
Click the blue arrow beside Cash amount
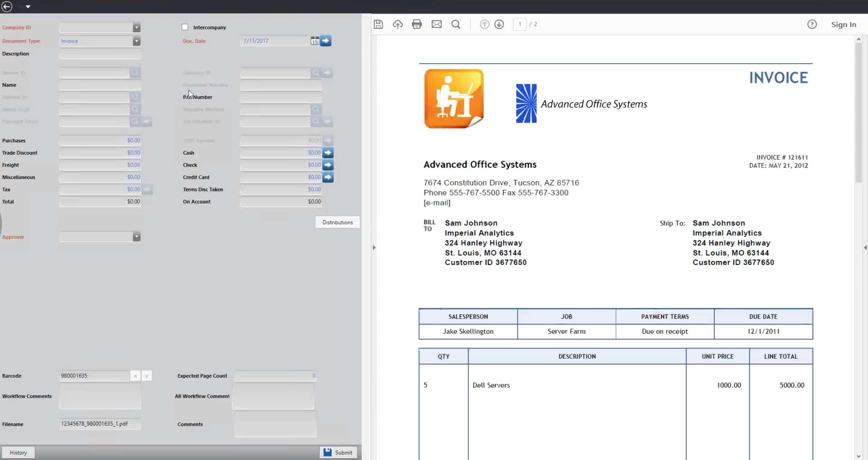[328, 153]
